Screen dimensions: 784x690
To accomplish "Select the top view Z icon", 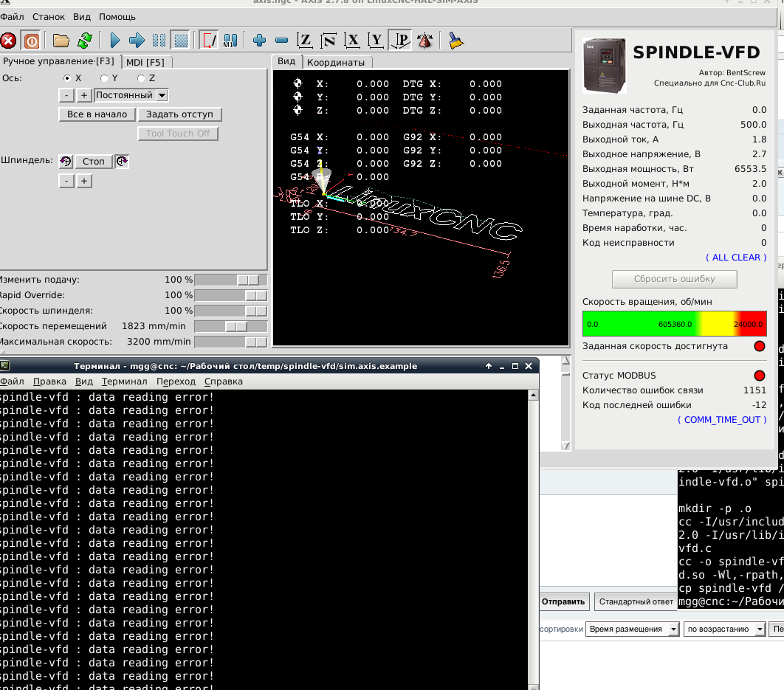I will coord(304,41).
